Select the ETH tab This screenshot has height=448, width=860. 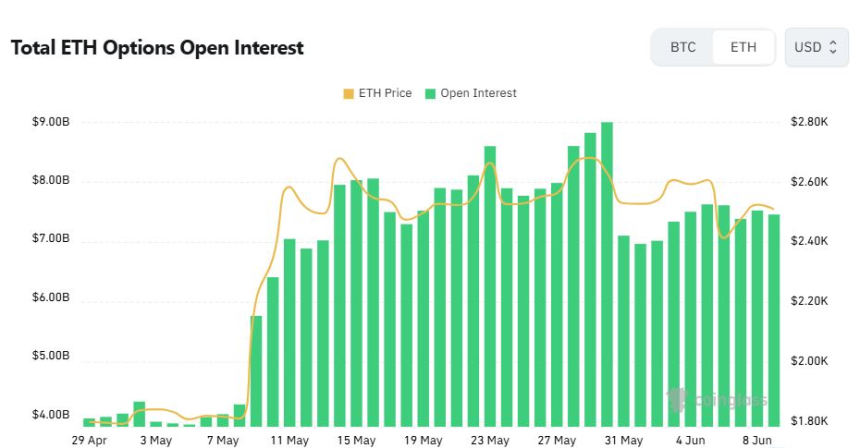tap(743, 47)
